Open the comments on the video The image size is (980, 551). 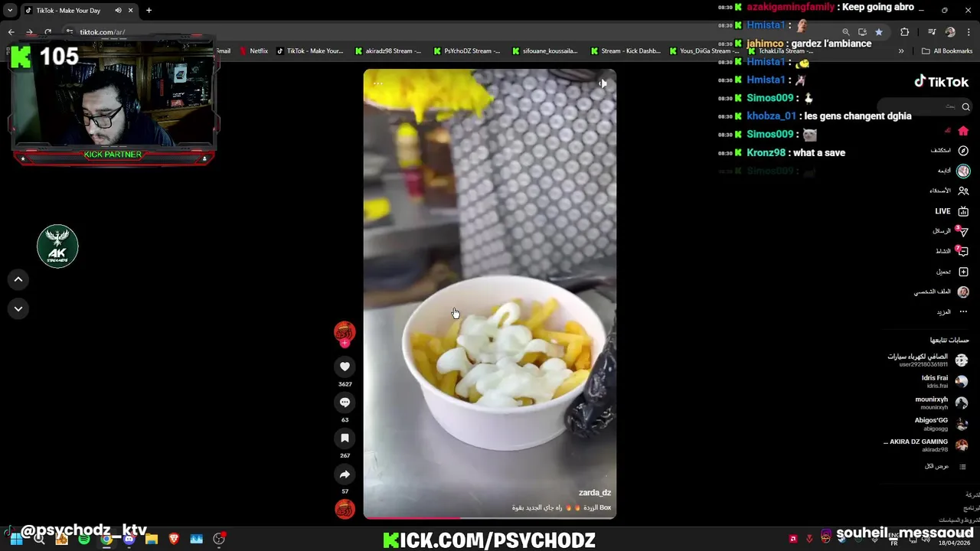345,403
